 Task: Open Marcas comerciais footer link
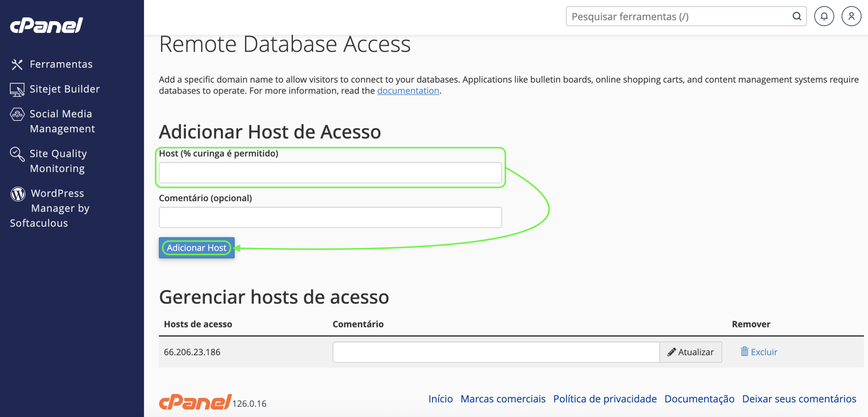coord(503,399)
